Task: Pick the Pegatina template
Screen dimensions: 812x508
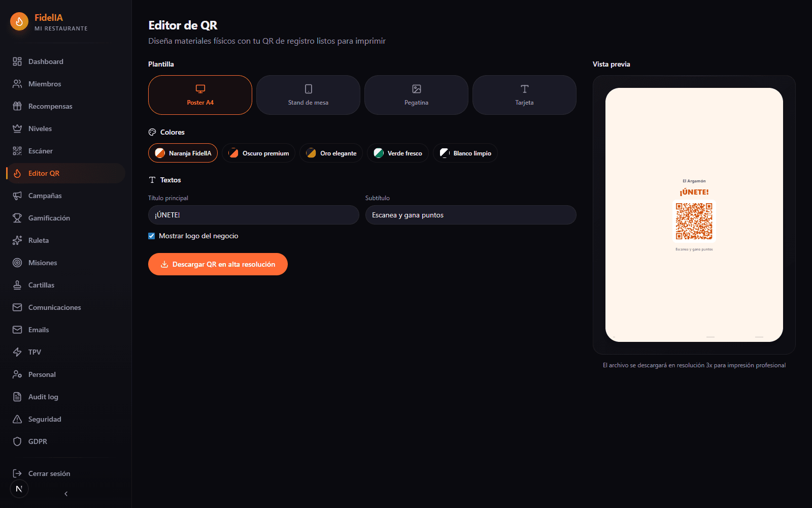Action: [416, 95]
